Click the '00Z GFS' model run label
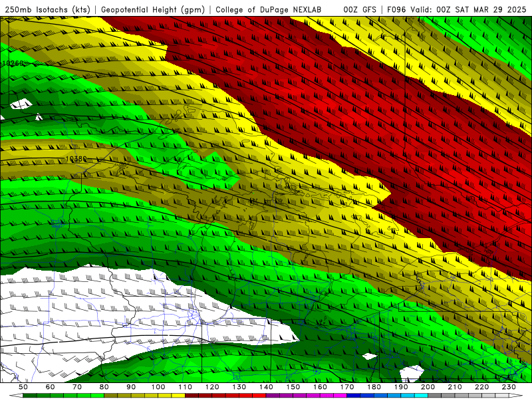The image size is (532, 399). (360, 10)
